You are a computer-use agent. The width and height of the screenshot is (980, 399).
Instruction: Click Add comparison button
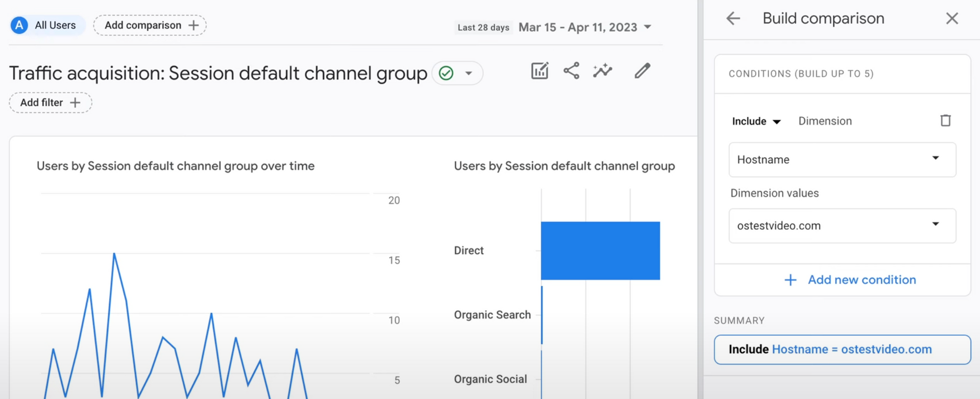tap(150, 26)
